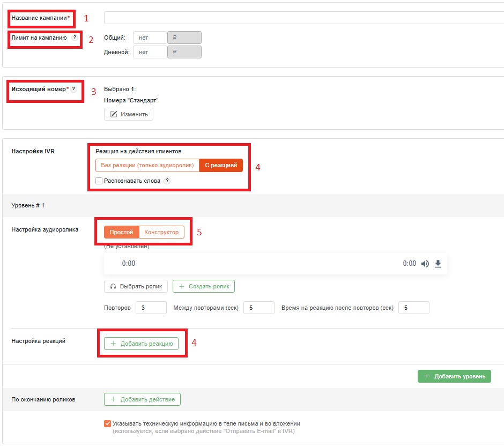
Task: Click help icon next to campaign limit
Action: tap(75, 38)
